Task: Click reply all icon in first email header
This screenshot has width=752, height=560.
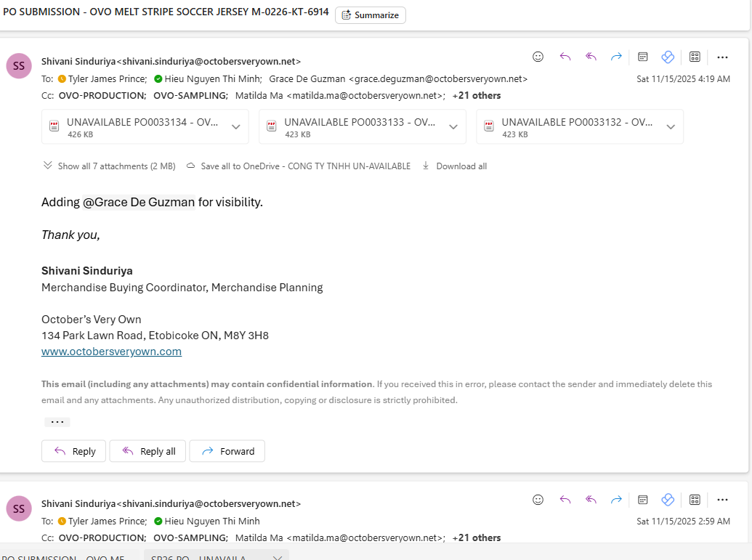Action: tap(591, 57)
